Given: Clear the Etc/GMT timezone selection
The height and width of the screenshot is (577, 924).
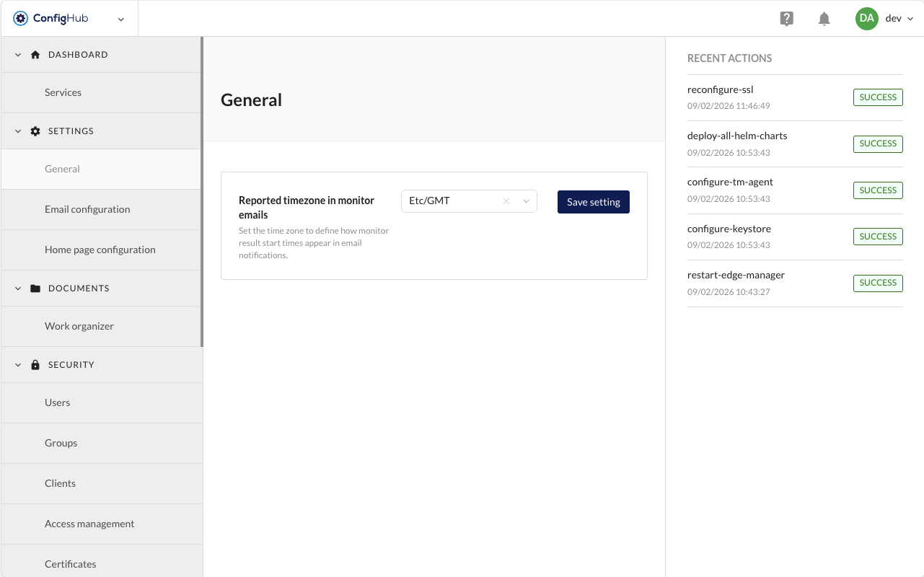Looking at the screenshot, I should tap(506, 201).
